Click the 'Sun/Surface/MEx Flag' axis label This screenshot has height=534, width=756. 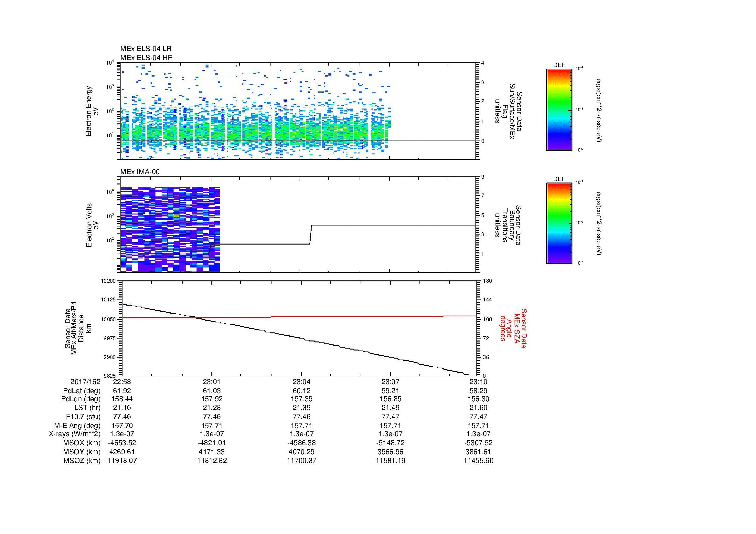[509, 111]
